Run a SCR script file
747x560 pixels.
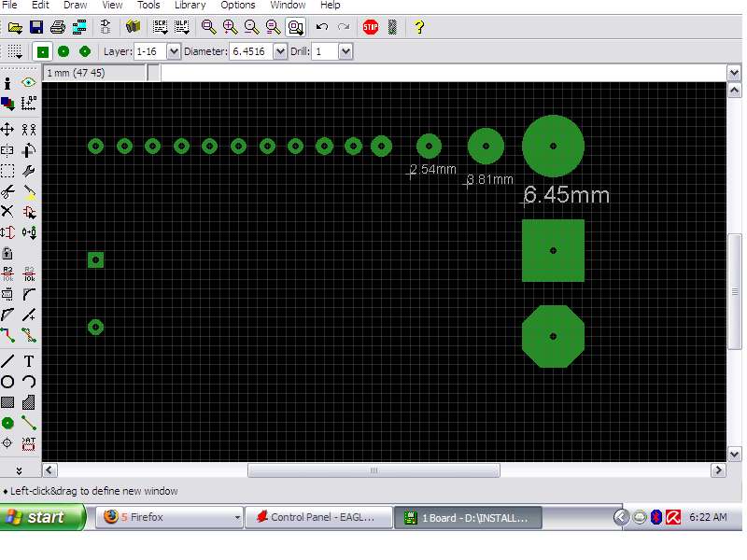(160, 27)
